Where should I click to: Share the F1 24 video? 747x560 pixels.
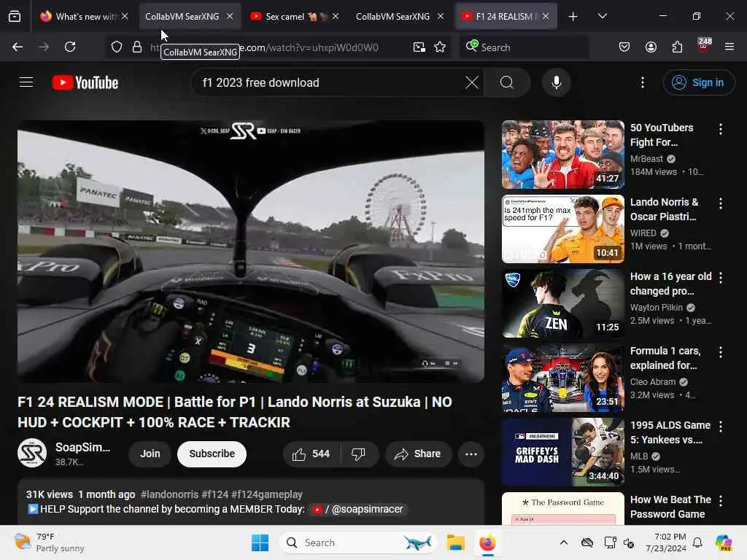tap(418, 454)
